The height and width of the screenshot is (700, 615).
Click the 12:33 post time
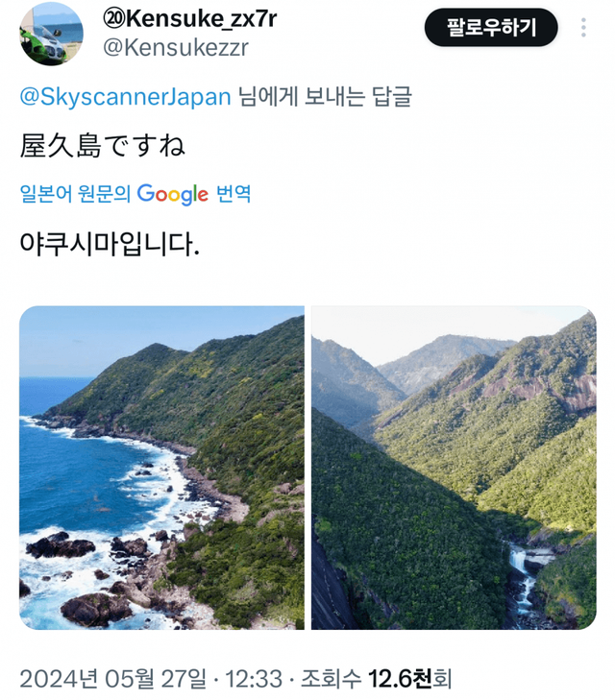(254, 679)
